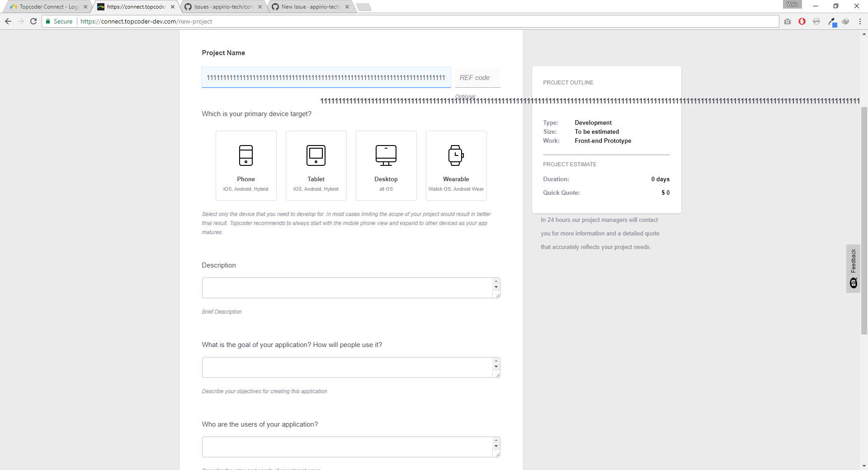Click the '$ 0' quick quote value
This screenshot has width=868, height=470.
(x=665, y=193)
